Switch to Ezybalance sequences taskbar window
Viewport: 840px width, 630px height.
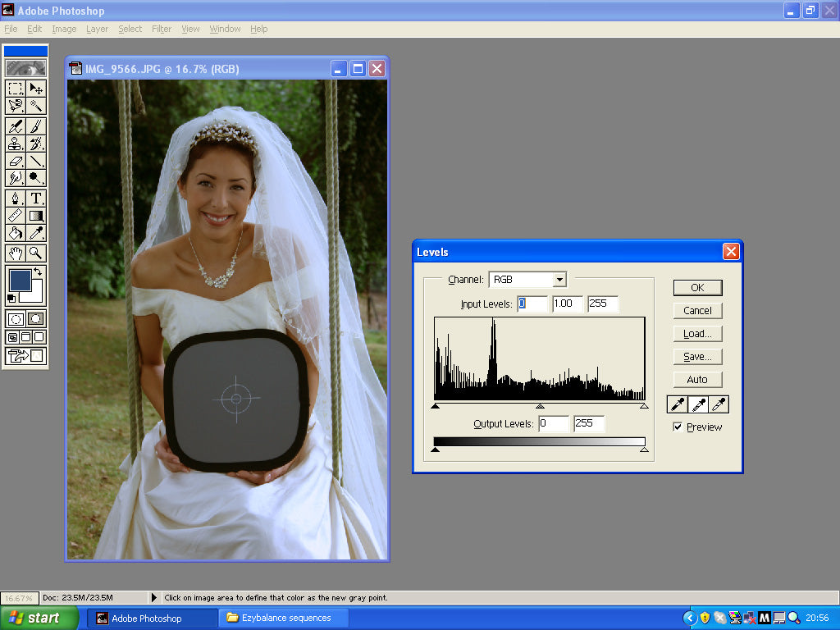(285, 619)
